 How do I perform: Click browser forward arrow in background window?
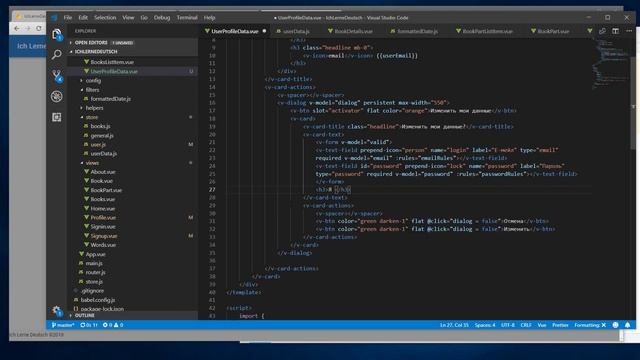(x=28, y=29)
